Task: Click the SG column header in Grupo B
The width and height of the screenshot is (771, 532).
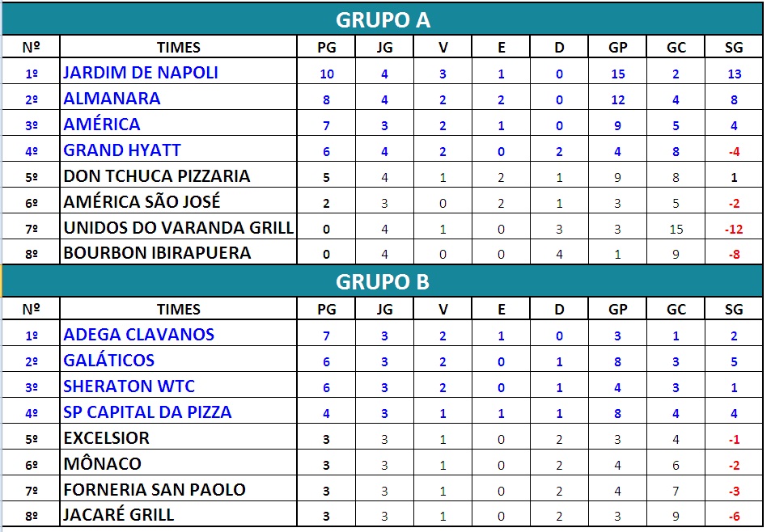Action: (734, 309)
